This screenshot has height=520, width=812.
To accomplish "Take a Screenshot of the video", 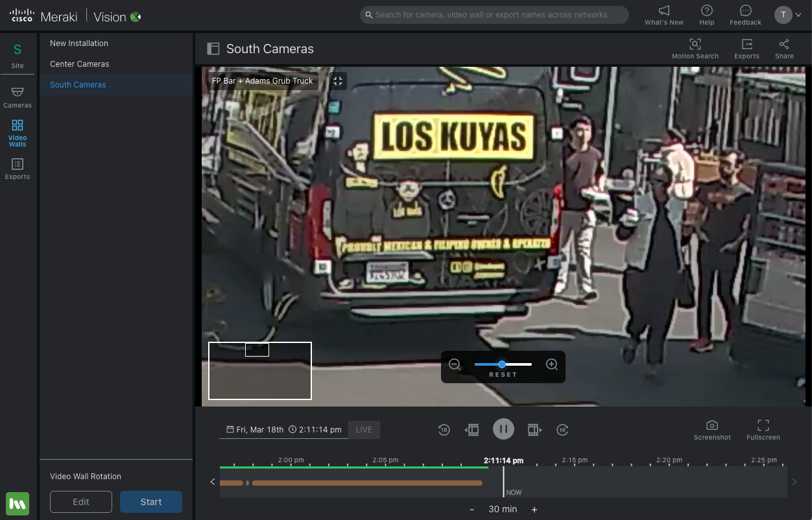I will click(711, 429).
